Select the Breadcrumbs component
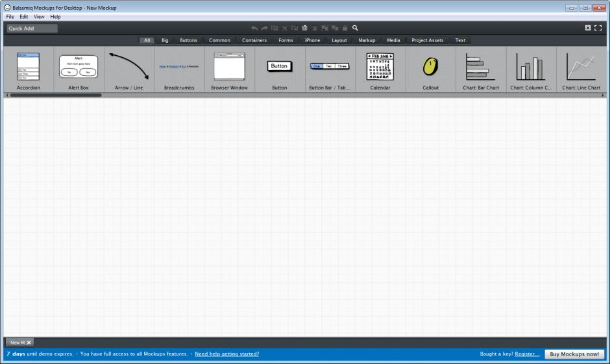The width and height of the screenshot is (610, 364). tap(179, 70)
